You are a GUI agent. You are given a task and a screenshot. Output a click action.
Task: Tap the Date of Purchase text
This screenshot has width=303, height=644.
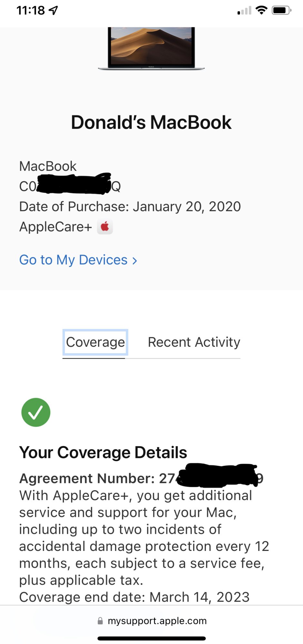click(130, 206)
